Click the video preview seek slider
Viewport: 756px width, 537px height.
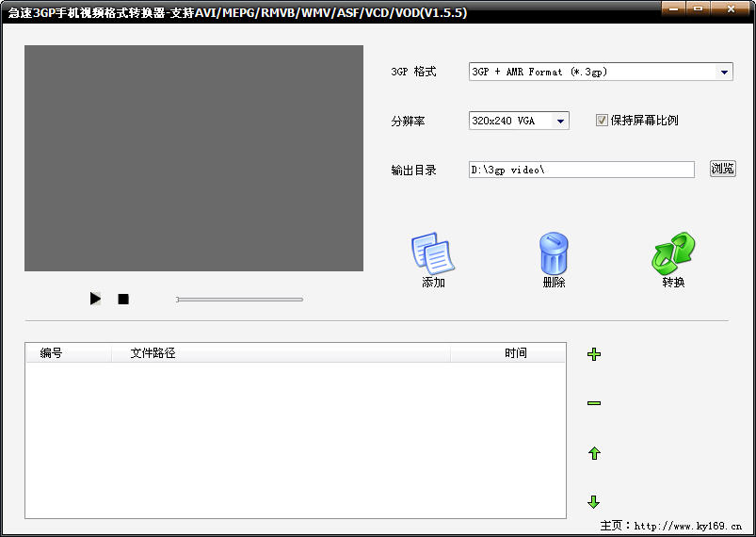click(239, 300)
